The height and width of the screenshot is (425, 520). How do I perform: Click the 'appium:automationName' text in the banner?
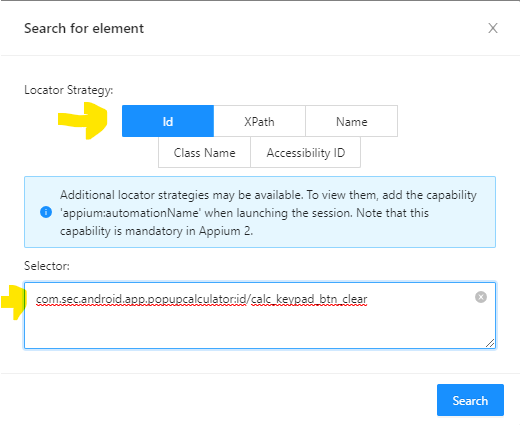(130, 213)
